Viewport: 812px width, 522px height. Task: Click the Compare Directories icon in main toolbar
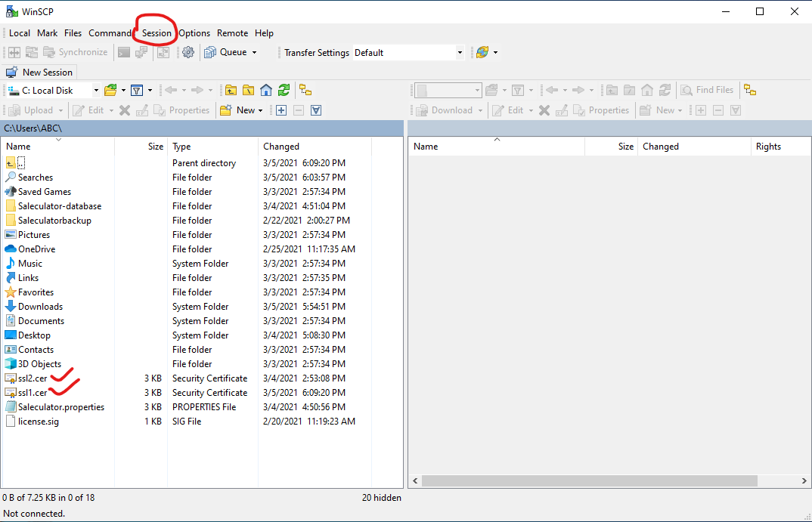[14, 52]
